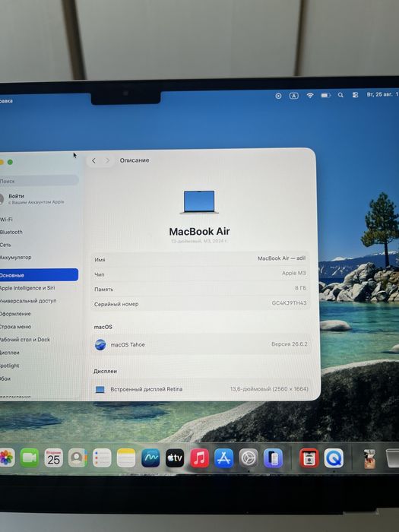Image resolution: width=399 pixels, height=532 pixels.
Task: Open Spotlight search magnifier in menu bar
Action: (340, 95)
